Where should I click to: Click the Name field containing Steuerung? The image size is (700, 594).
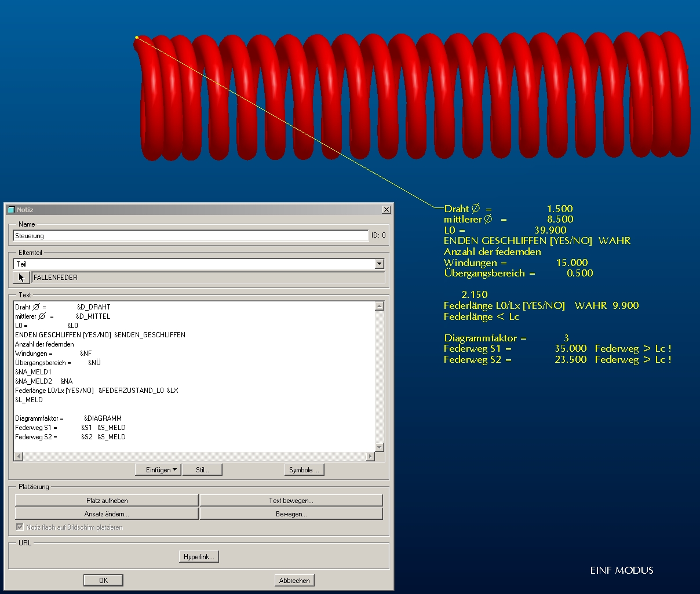[x=191, y=236]
